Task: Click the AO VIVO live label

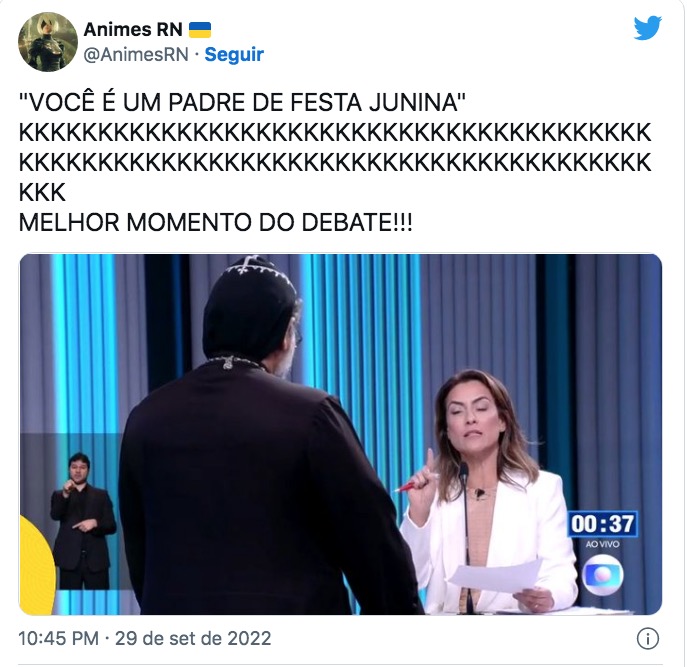Action: pyautogui.click(x=602, y=544)
